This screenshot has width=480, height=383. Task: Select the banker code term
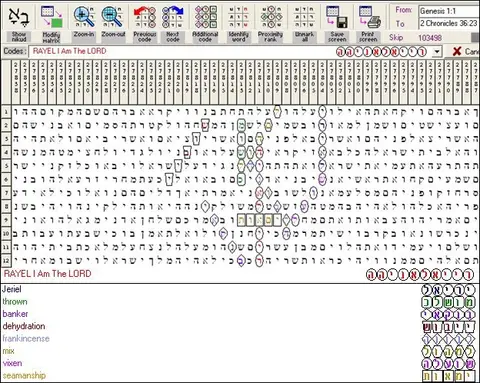[15, 314]
